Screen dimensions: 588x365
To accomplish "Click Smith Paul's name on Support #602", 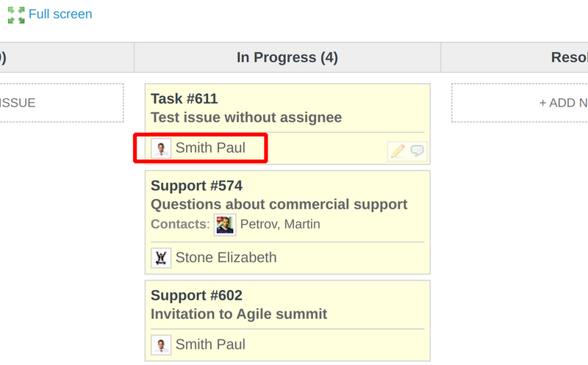I will (x=210, y=344).
